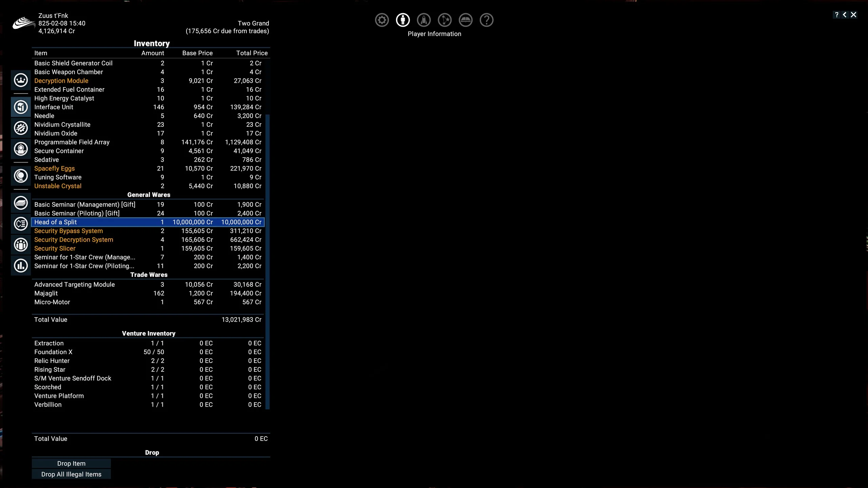Open the globe factions sidebar icon
Viewport: 868px width, 488px height.
pyautogui.click(x=21, y=176)
